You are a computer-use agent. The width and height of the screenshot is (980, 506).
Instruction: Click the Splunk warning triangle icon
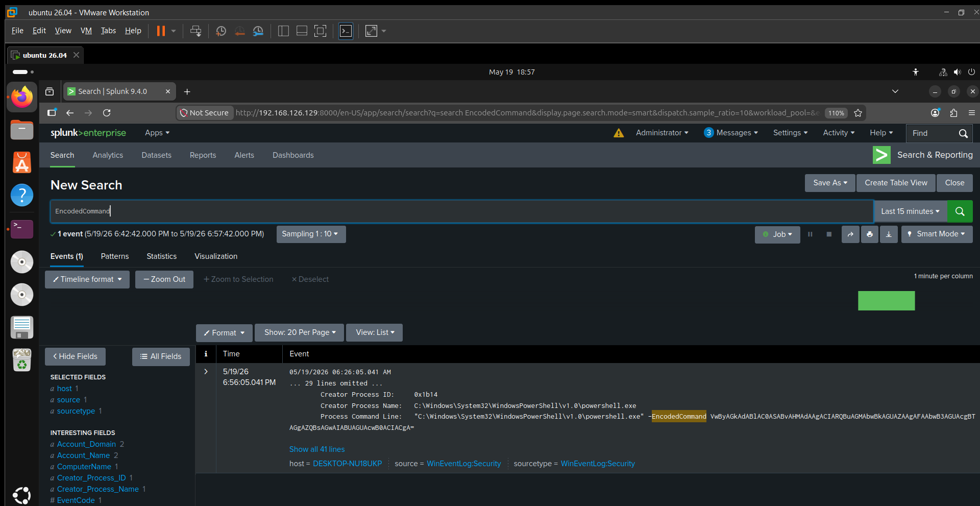tap(619, 133)
